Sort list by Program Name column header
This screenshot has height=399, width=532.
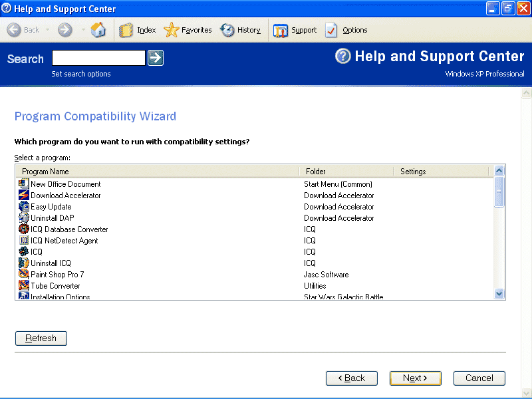tap(157, 172)
